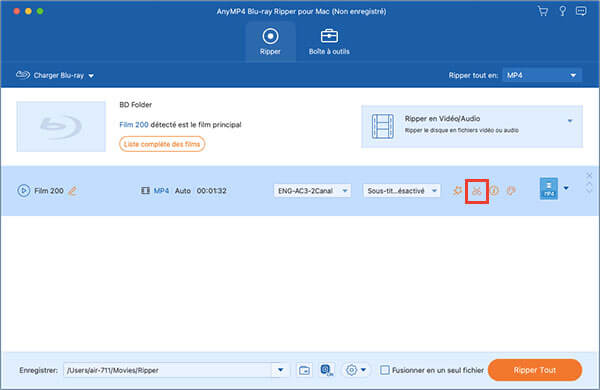The height and width of the screenshot is (390, 600).
Task: Open the feedback message icon
Action: pos(581,11)
